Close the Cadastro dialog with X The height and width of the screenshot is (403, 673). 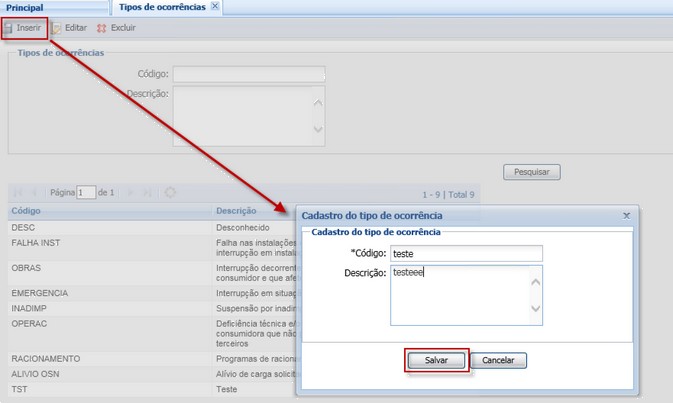click(627, 215)
